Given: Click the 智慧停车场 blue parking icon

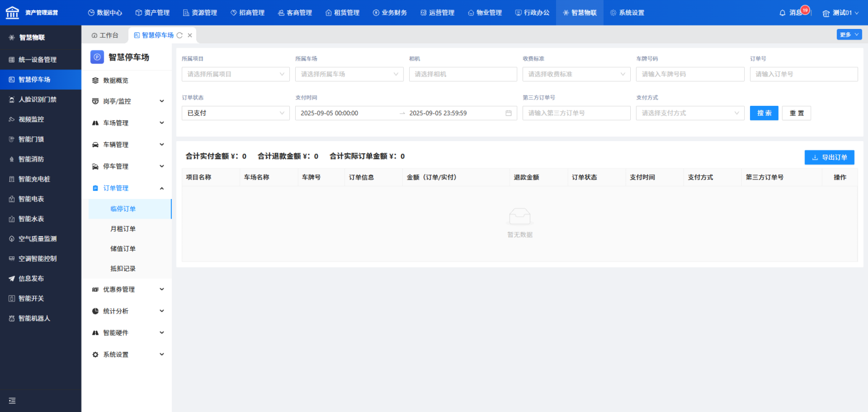Looking at the screenshot, I should pos(97,57).
